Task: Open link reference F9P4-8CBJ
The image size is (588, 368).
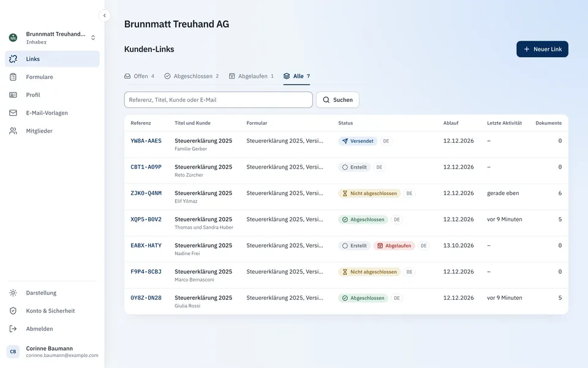Action: point(146,272)
